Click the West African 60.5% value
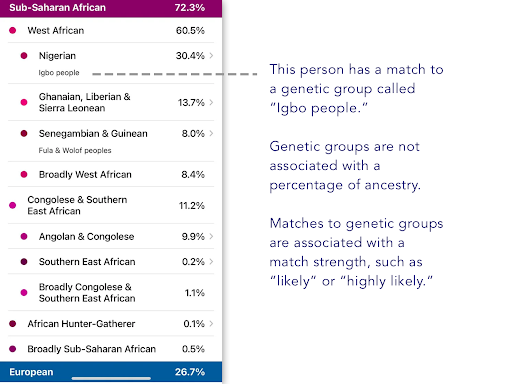 (190, 31)
